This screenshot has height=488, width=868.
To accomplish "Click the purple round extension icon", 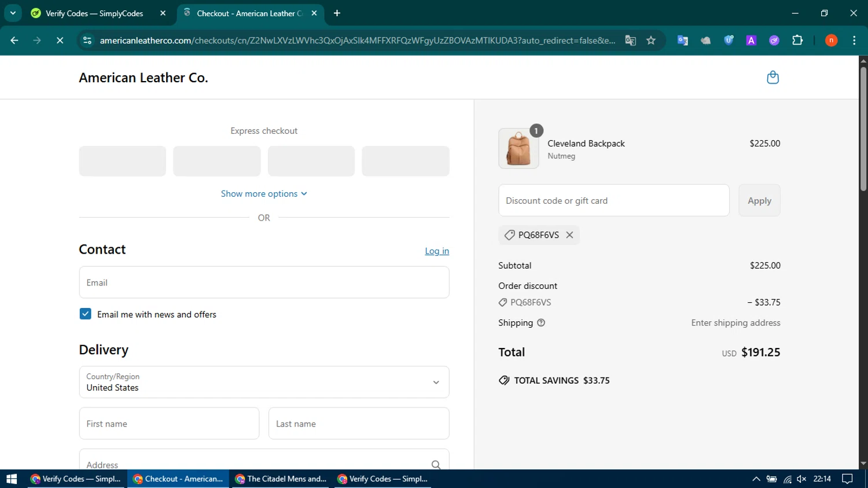I will [x=774, y=41].
